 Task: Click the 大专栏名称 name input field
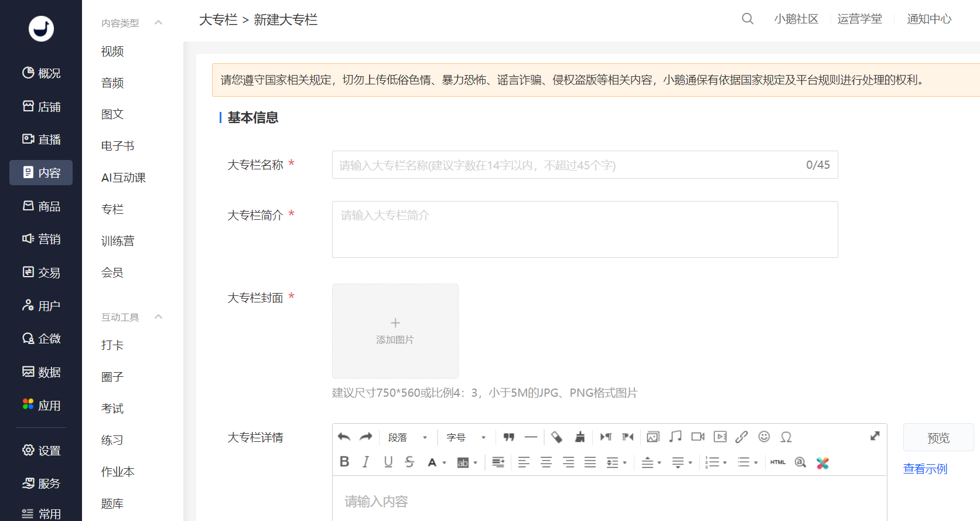(568, 165)
